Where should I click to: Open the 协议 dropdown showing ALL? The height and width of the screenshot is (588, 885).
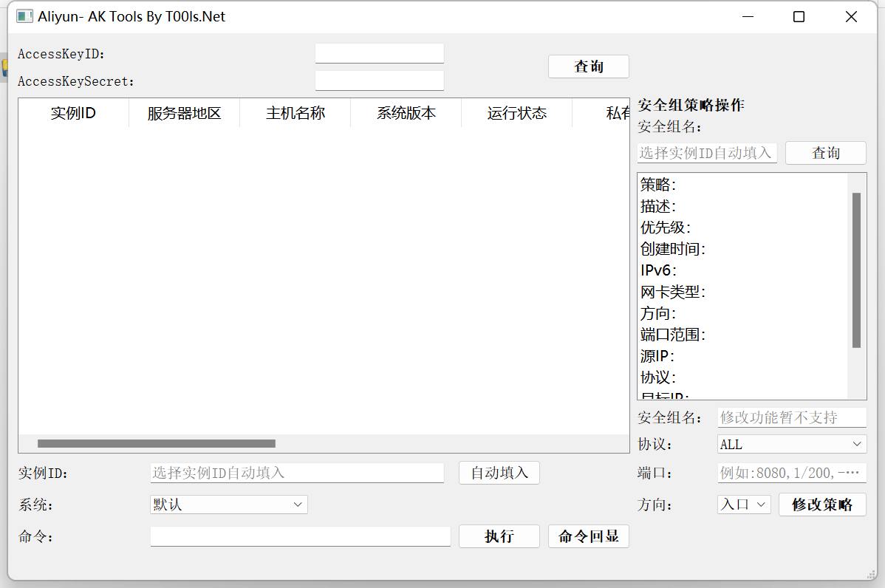pos(792,444)
